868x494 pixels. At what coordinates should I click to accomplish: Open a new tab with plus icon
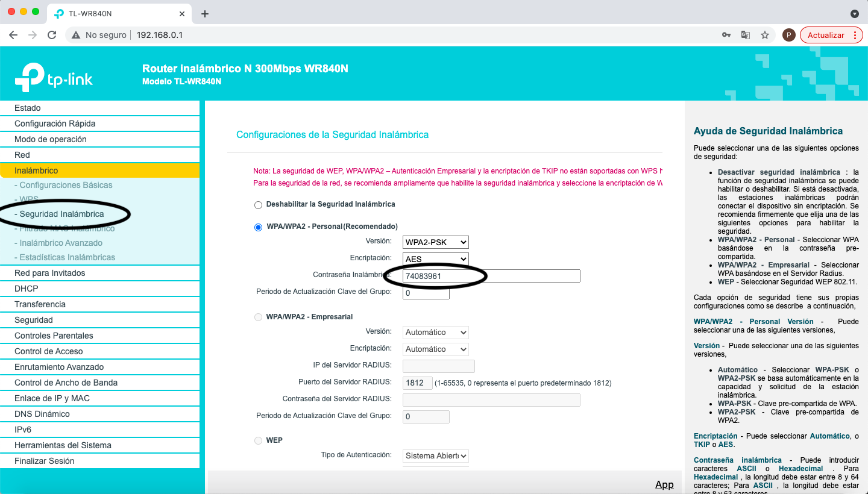[x=205, y=13]
